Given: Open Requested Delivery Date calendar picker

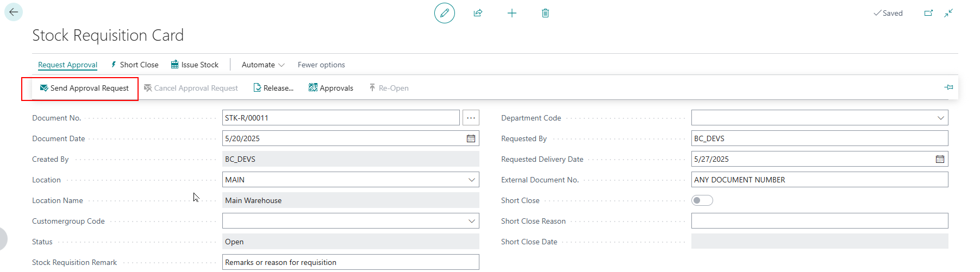Looking at the screenshot, I should point(940,159).
